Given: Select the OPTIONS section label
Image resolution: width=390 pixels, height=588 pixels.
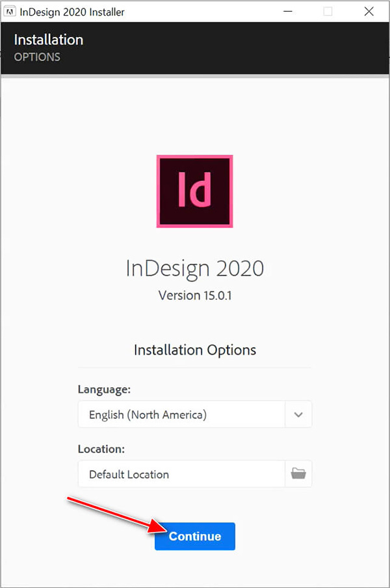Looking at the screenshot, I should click(37, 57).
